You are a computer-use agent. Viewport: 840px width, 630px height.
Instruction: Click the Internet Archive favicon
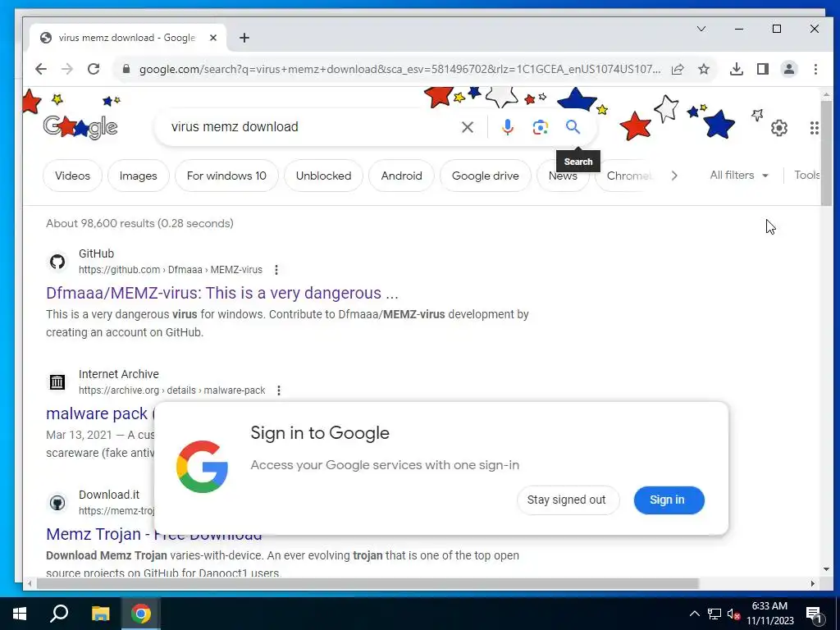57,382
